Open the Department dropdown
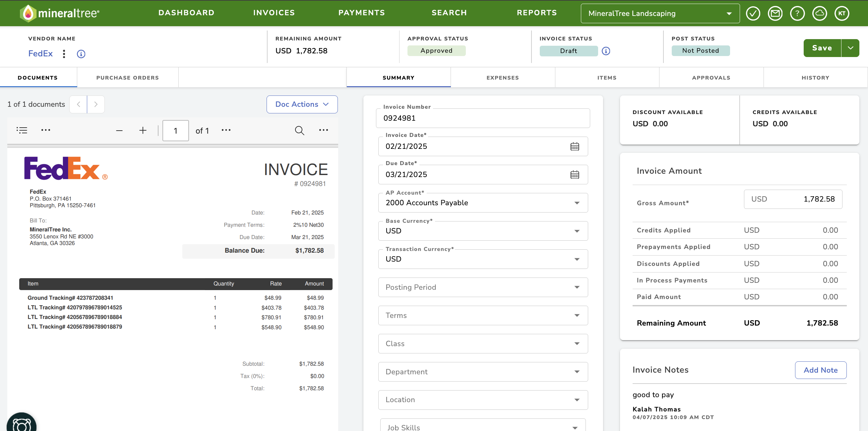This screenshot has height=431, width=868. pyautogui.click(x=483, y=372)
